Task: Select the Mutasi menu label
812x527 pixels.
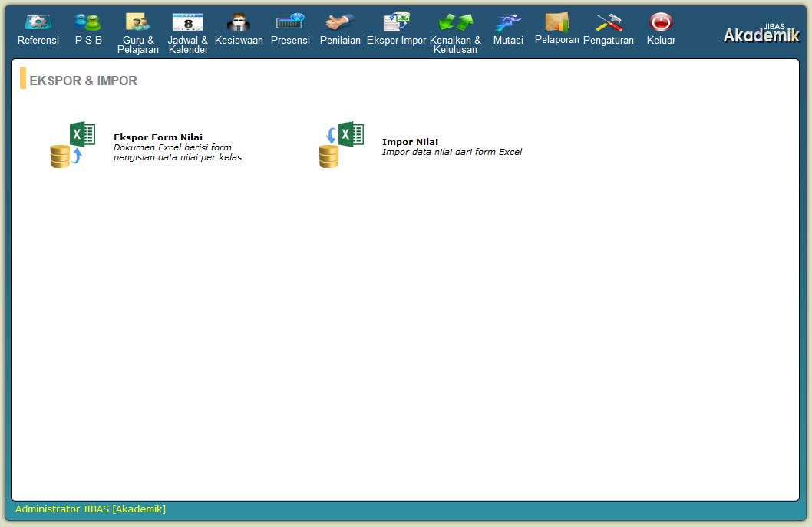Action: 508,40
